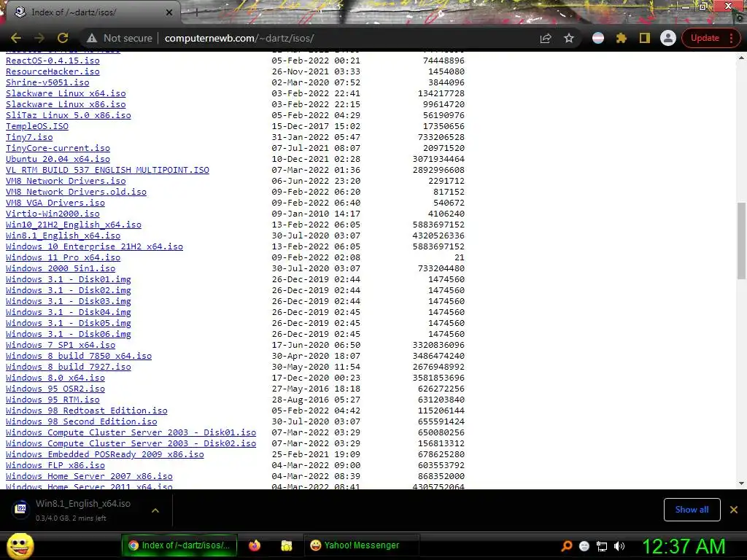Click the page vertical scrollbar thumb
The image size is (747, 560).
(x=741, y=241)
